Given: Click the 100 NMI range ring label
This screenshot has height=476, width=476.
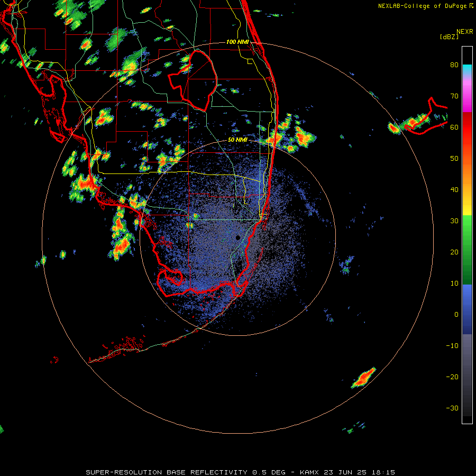Looking at the screenshot, I should point(237,42).
